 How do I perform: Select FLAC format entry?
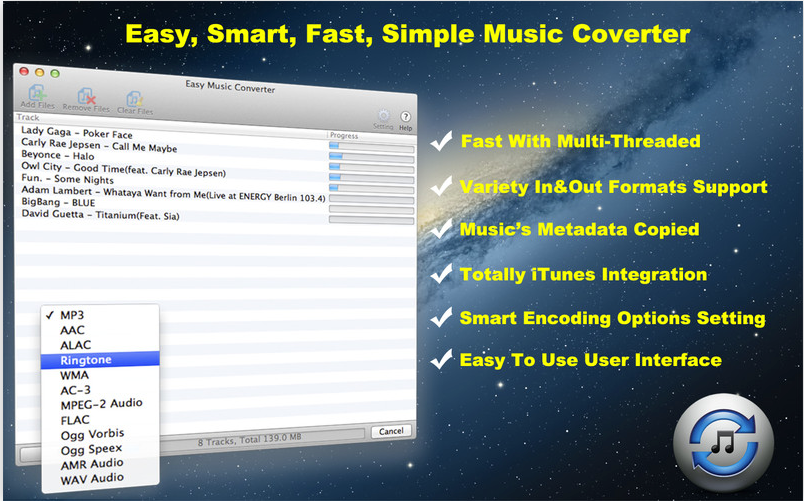[75, 418]
